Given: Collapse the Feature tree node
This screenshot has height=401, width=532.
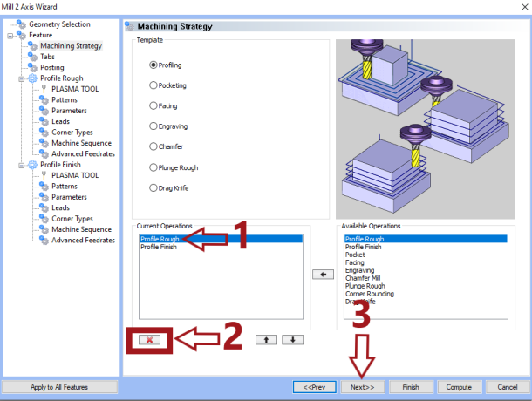Looking at the screenshot, I should [10, 35].
